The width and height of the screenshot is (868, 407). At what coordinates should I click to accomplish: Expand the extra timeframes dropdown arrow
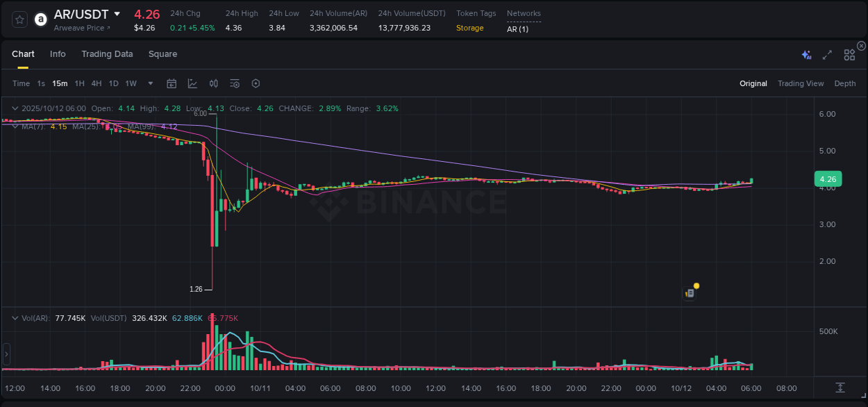(150, 83)
